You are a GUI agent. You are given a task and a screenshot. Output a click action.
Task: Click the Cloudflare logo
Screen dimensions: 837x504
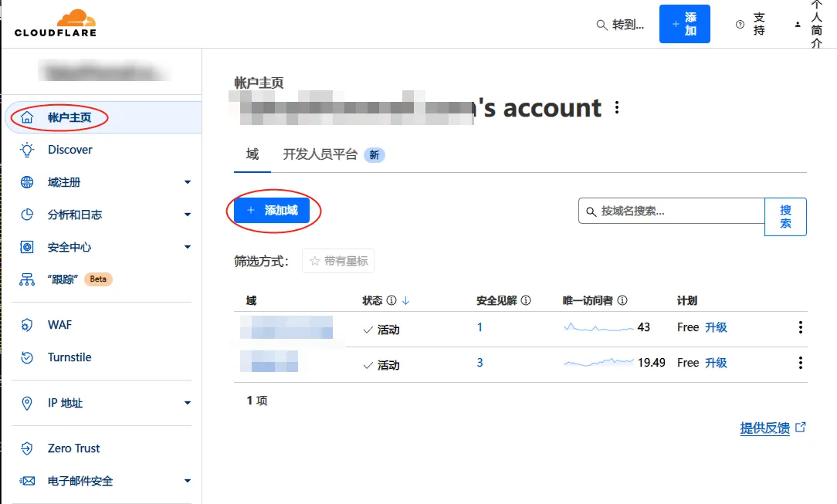[54, 23]
